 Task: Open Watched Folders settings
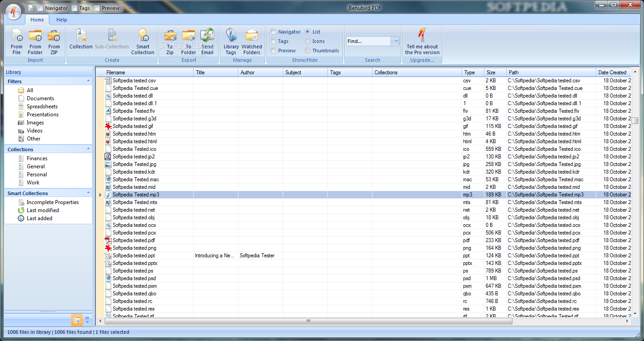point(252,42)
